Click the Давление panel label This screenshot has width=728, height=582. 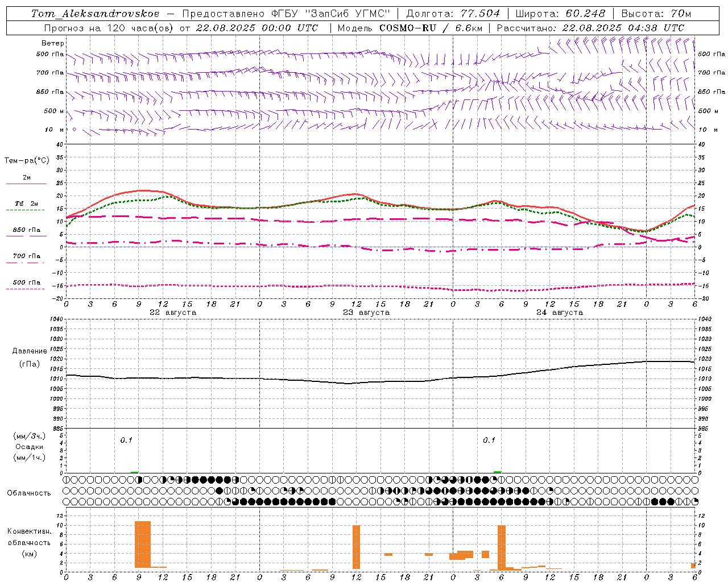(30, 351)
